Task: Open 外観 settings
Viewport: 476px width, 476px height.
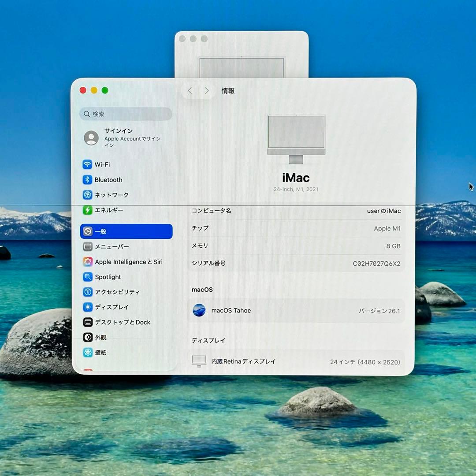Action: (x=100, y=337)
